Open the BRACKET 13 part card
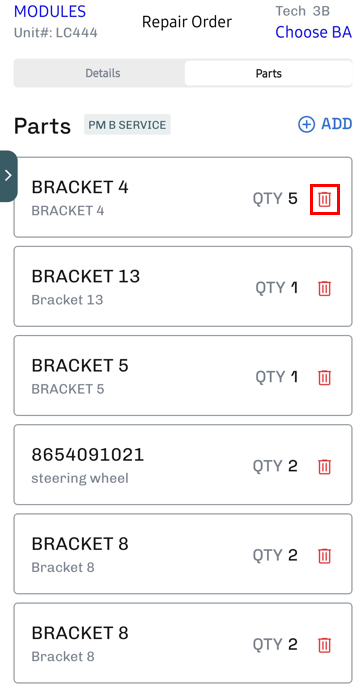The image size is (361, 687). 183,286
